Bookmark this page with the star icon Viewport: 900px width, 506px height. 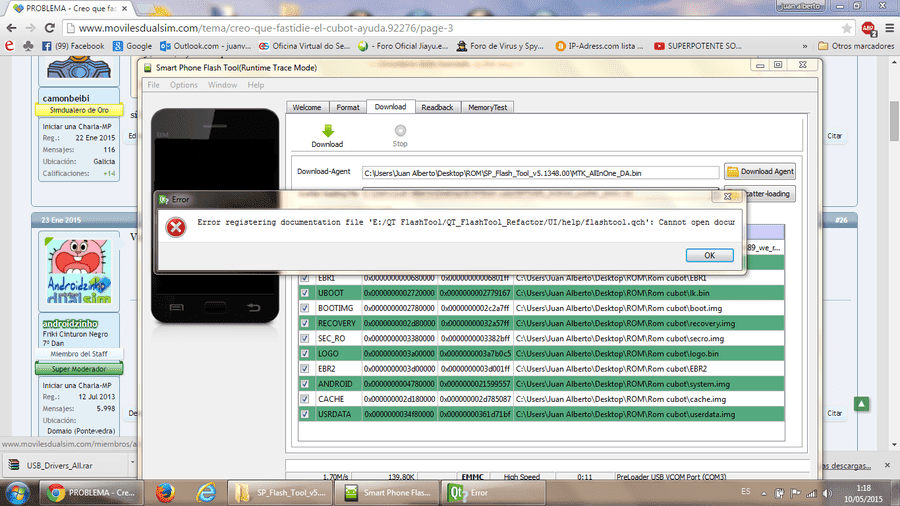pyautogui.click(x=846, y=28)
